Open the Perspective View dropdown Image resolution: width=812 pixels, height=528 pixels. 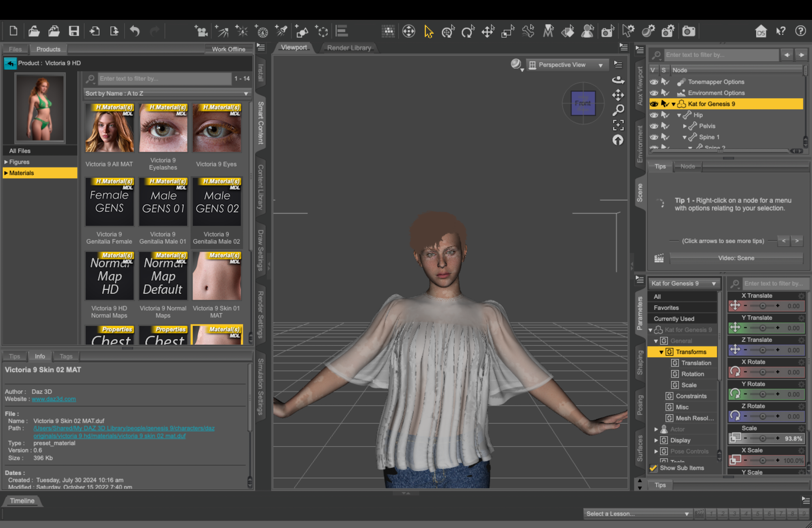tap(567, 65)
